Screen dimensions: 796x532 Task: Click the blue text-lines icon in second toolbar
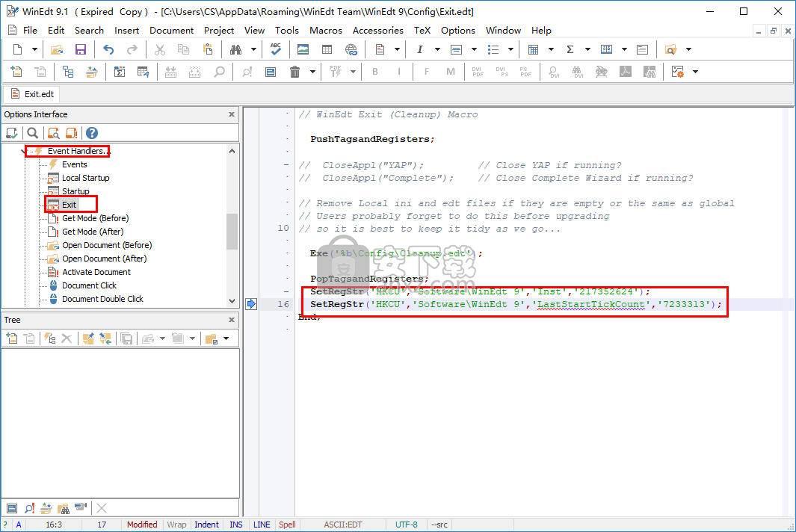(271, 72)
